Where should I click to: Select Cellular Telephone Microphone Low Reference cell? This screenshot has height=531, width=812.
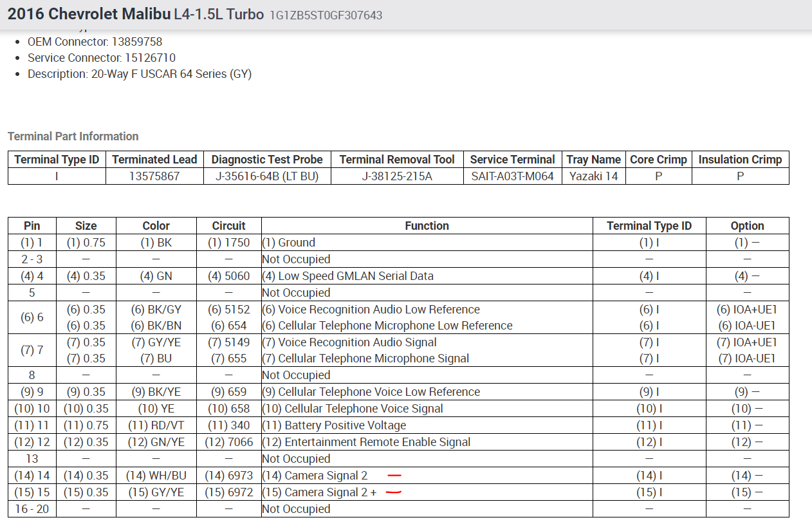pos(387,326)
